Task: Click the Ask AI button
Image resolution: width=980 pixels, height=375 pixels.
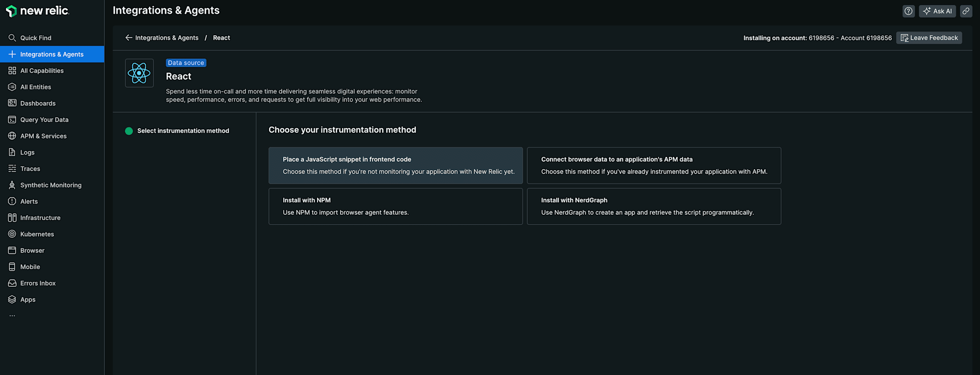Action: point(937,11)
